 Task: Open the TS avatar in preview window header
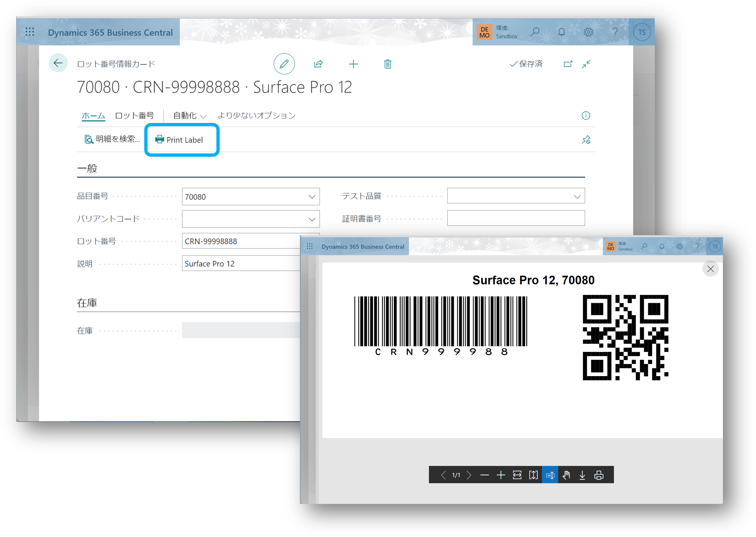(715, 247)
